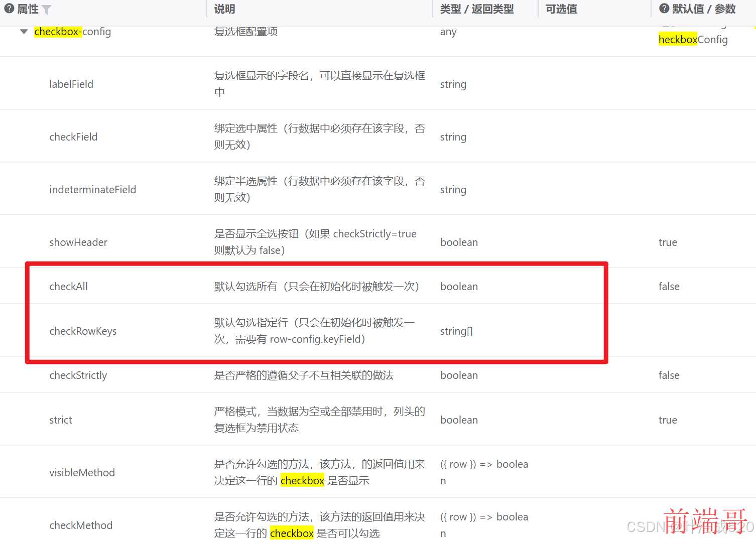Click the checkStrictly description text

pyautogui.click(x=304, y=375)
